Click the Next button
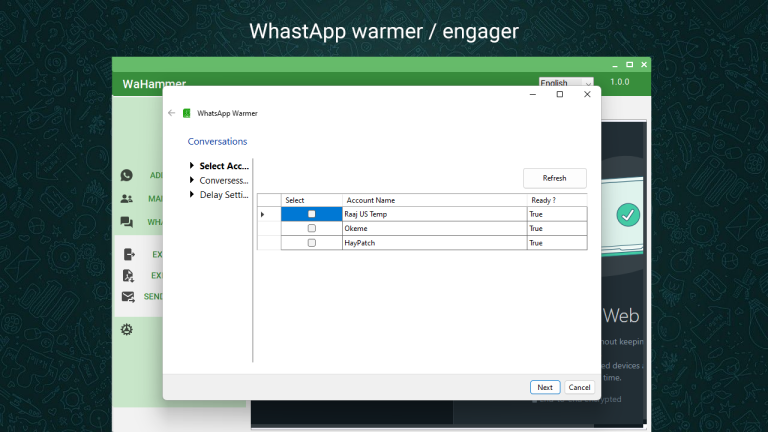 click(x=545, y=387)
